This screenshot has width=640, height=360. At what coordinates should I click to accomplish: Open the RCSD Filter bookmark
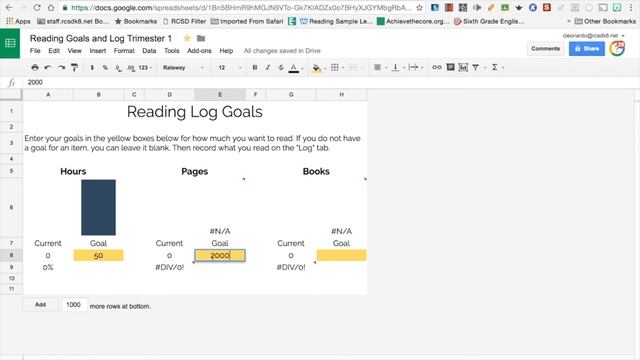184,21
